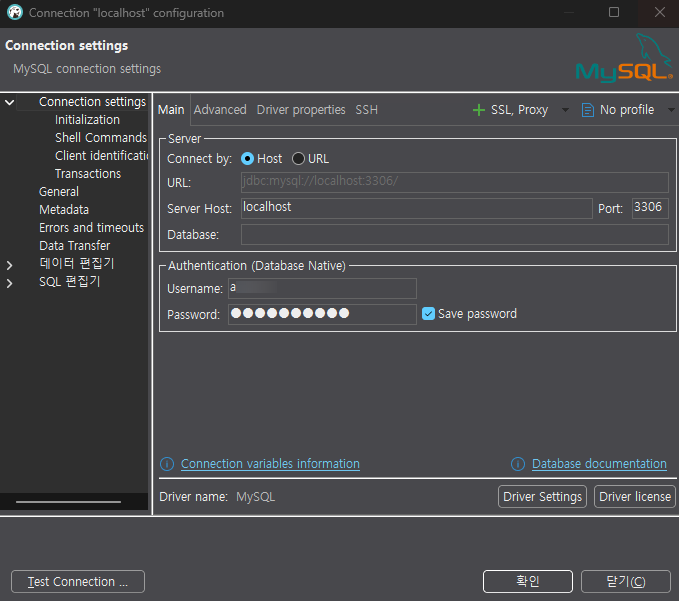Click the green plus SSL, Proxy icon
The image size is (679, 601).
coord(479,110)
